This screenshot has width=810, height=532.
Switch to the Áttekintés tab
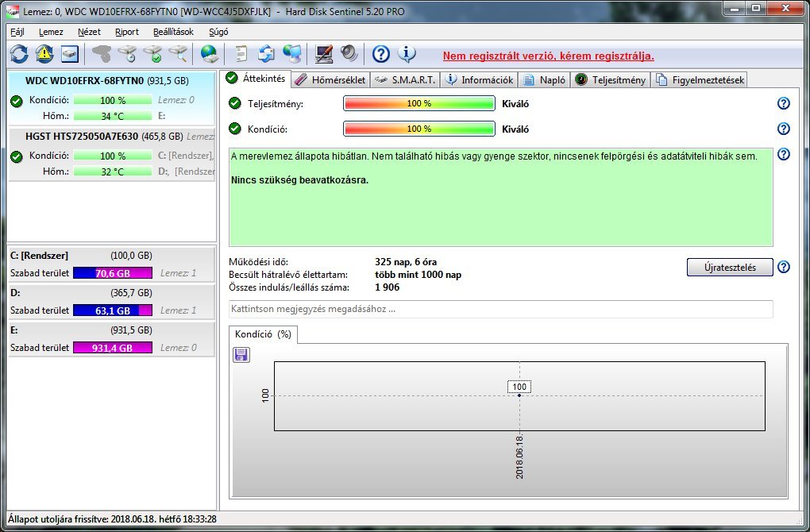pyautogui.click(x=256, y=79)
